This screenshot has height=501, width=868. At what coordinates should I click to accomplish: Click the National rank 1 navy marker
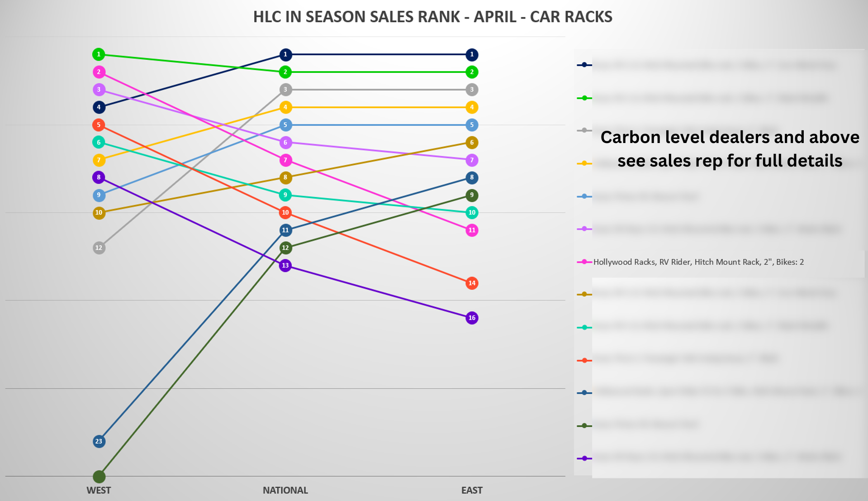coord(285,54)
